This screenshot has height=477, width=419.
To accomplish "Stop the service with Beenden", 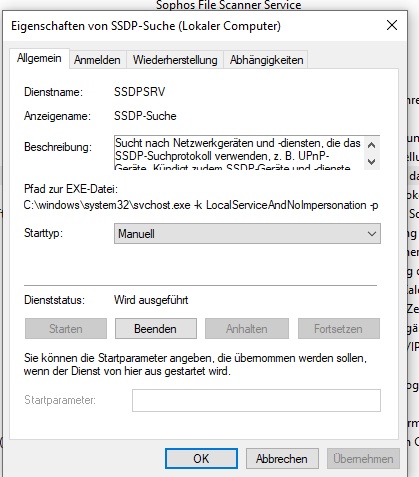I will coord(156,329).
